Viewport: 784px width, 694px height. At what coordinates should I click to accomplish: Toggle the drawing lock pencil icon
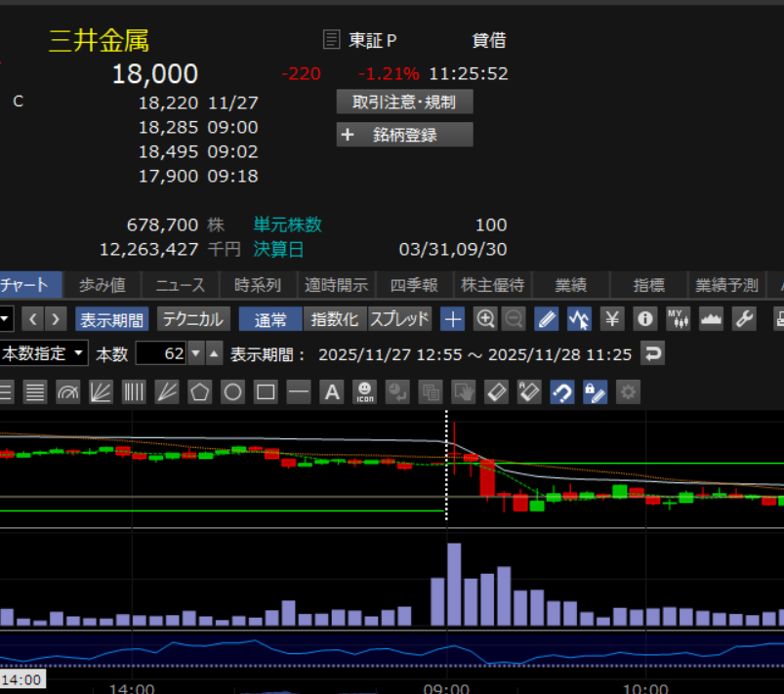click(595, 392)
